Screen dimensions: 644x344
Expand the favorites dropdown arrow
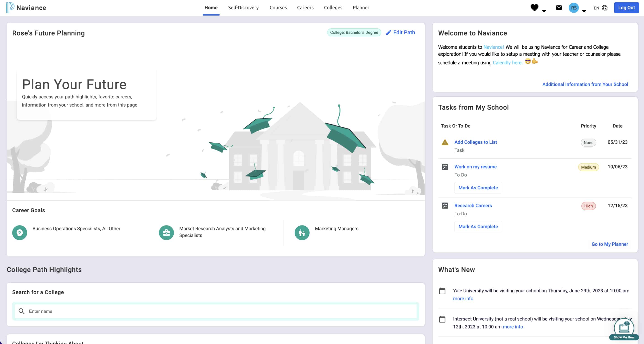pos(544,11)
